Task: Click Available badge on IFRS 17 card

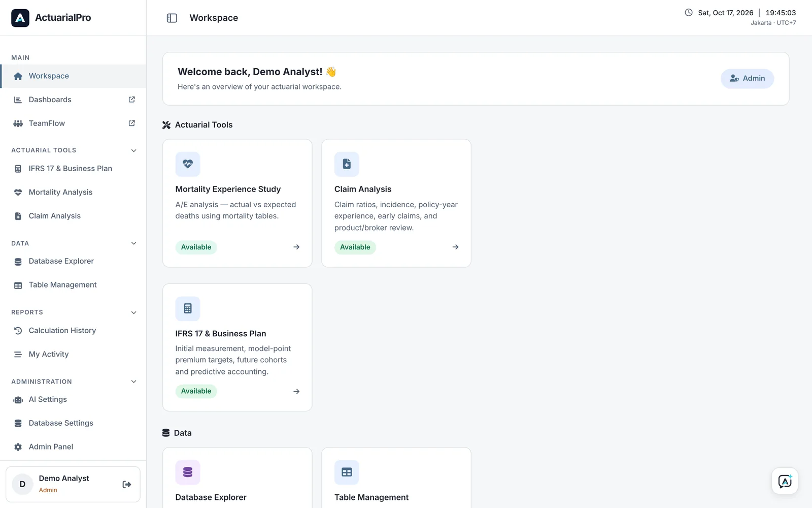Action: click(196, 391)
